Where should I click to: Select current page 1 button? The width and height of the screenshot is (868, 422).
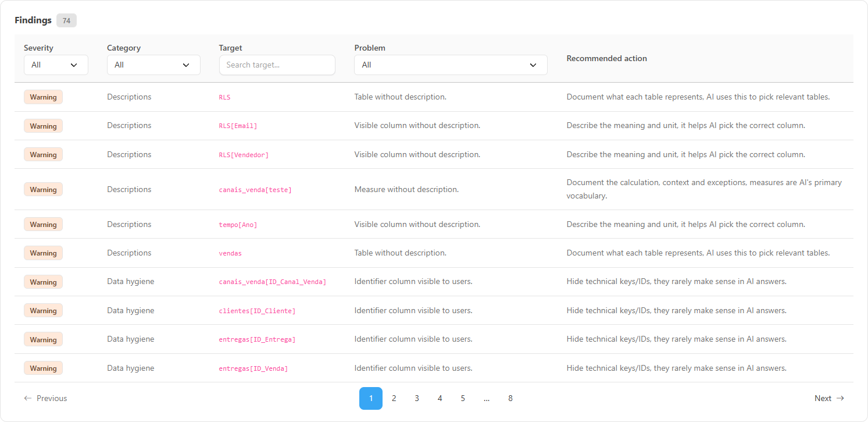pyautogui.click(x=371, y=398)
